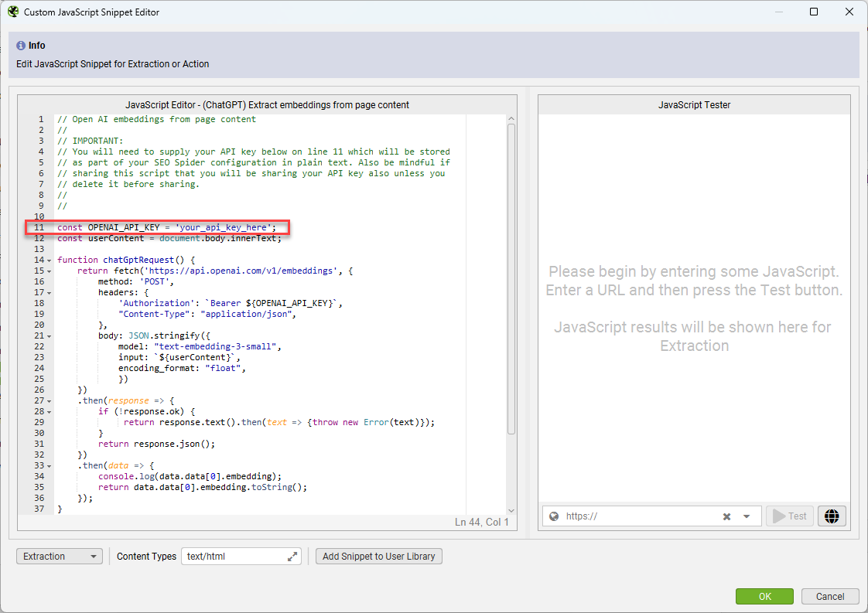Screen dimensions: 868x613
Task: Open the URL history dropdown arrow
Action: click(746, 516)
